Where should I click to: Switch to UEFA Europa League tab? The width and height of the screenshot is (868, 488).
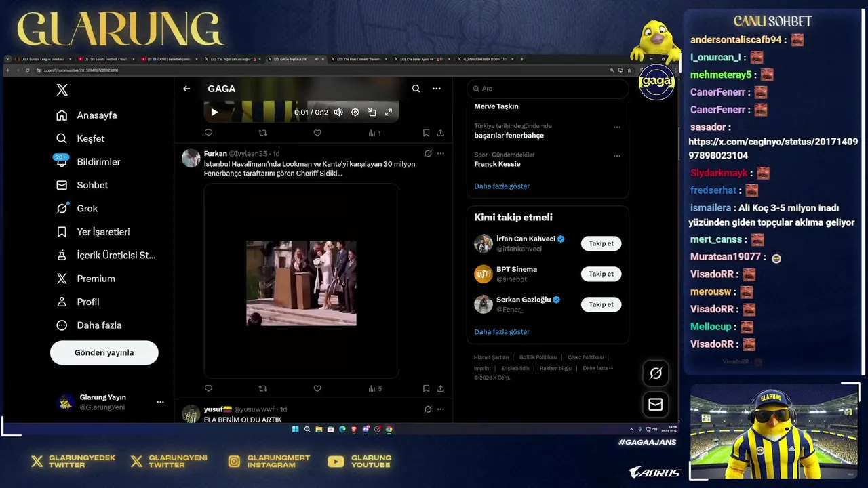tap(42, 59)
